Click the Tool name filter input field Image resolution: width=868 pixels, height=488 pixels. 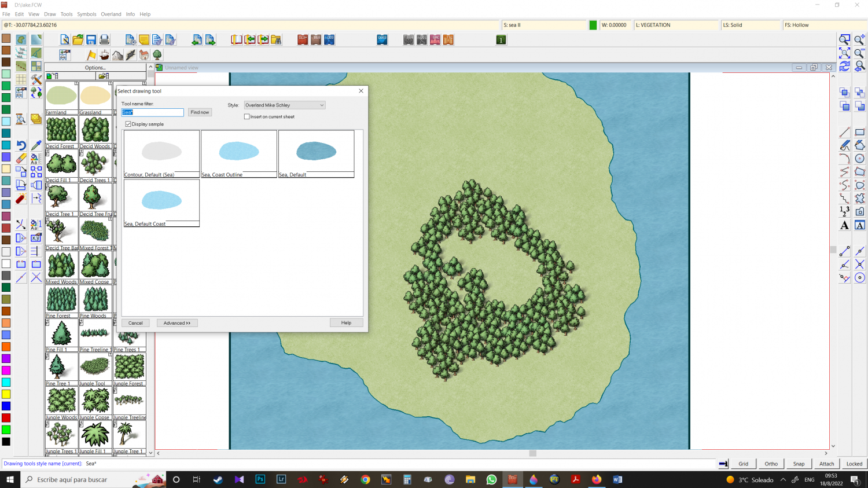tap(153, 112)
